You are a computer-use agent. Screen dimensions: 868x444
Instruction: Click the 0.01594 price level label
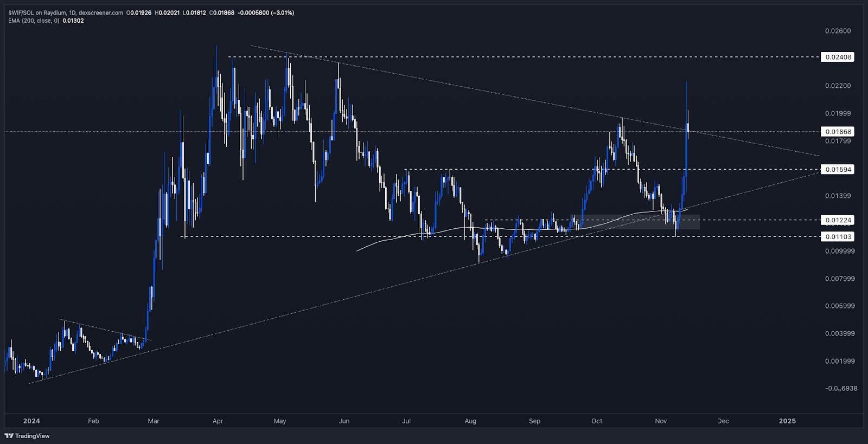(x=838, y=169)
